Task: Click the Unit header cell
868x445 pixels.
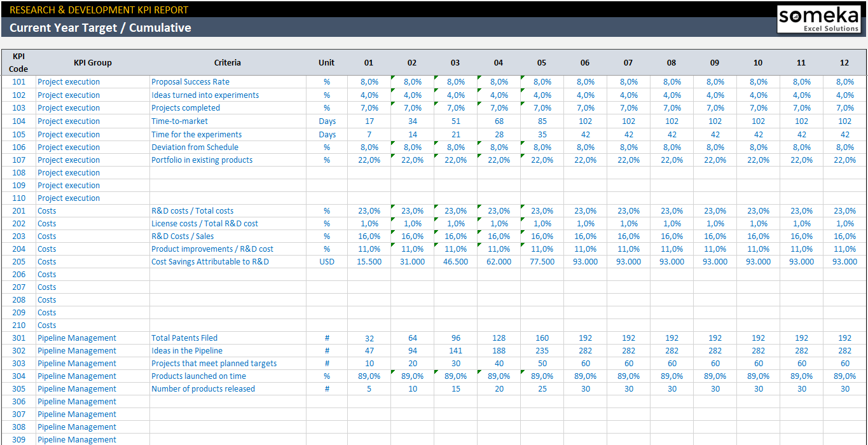Action: pos(326,62)
